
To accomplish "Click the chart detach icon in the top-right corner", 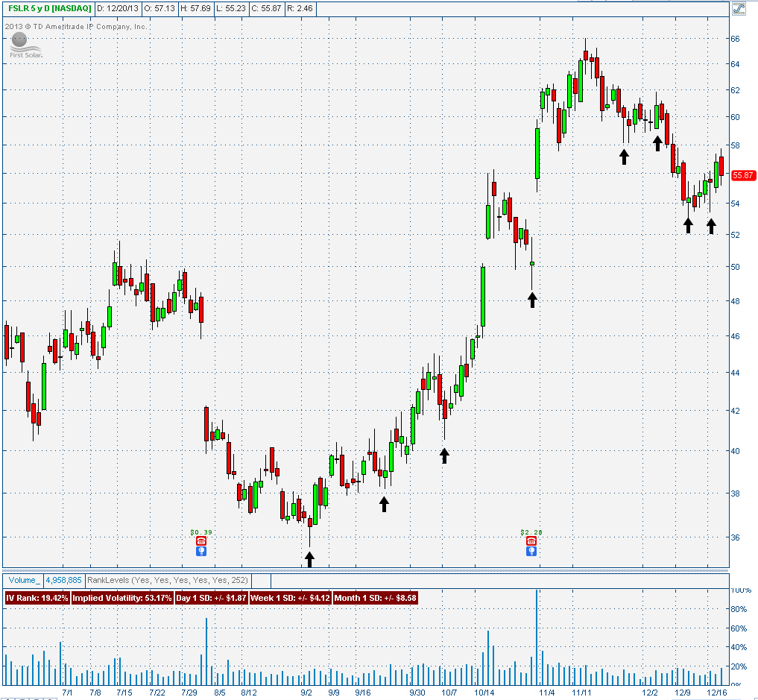I will [x=739, y=8].
